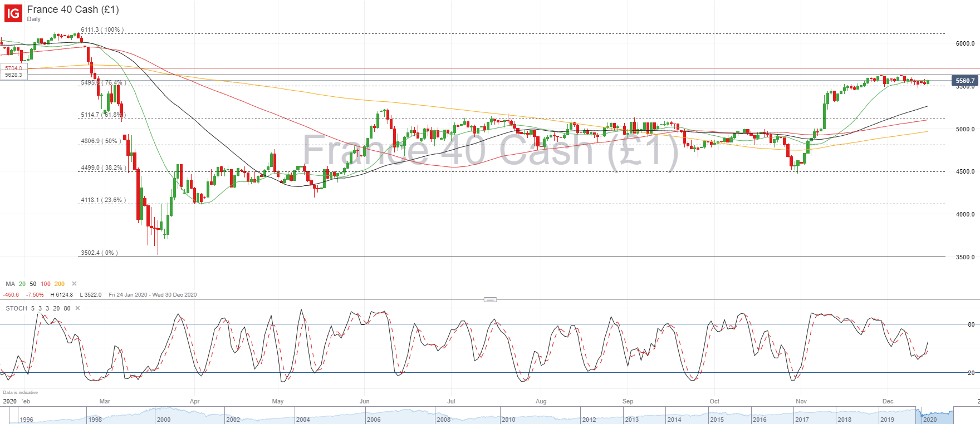Click the Apr label on time axis
Viewport: 980px width, 424px height.
(x=194, y=401)
